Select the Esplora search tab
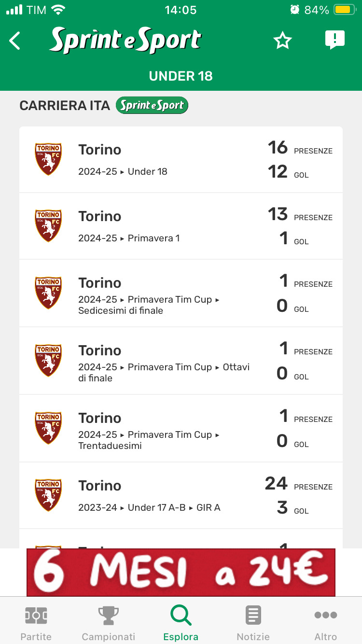Viewport: 362px width, 644px height. click(x=181, y=623)
